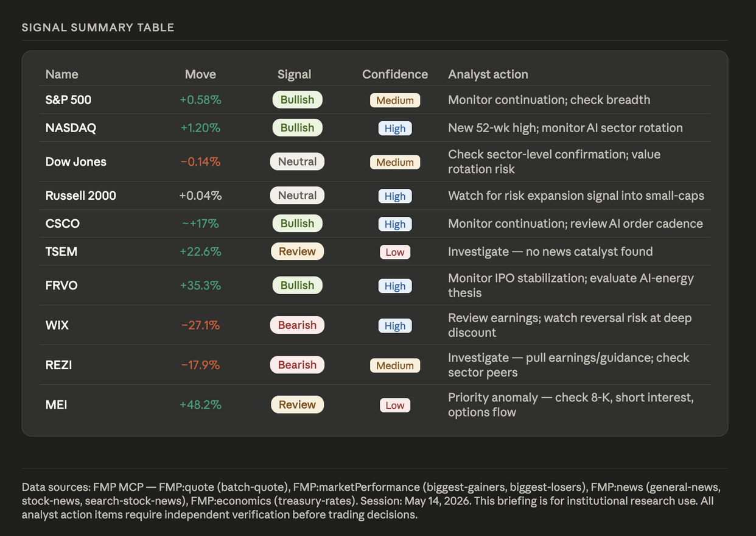Click the Bearish badge in the WIX row

(x=297, y=325)
